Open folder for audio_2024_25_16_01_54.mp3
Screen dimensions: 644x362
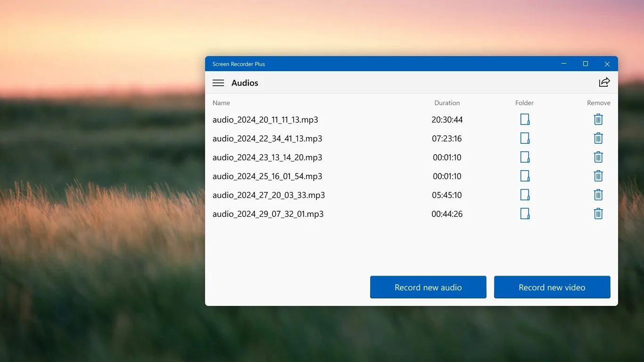pos(525,176)
